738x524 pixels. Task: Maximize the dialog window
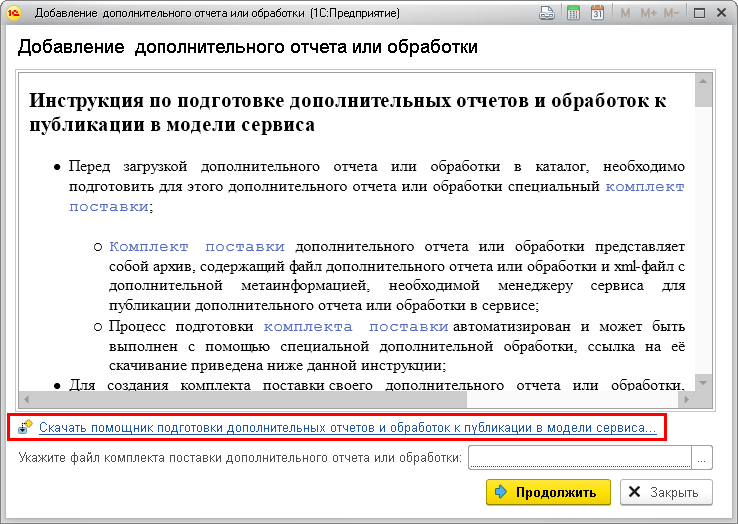click(x=697, y=14)
